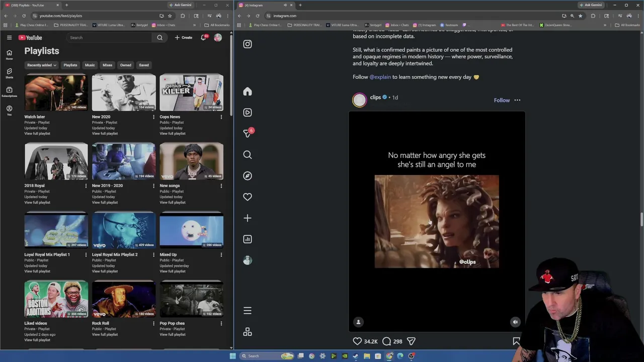Open options menu for Cops News playlist
The image size is (644, 362).
[x=221, y=117]
